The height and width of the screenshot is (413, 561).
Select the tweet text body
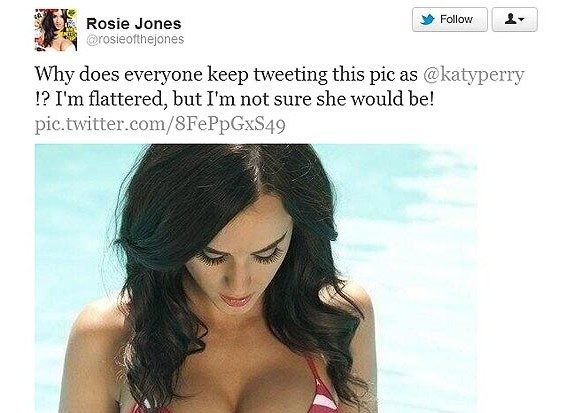(x=279, y=87)
